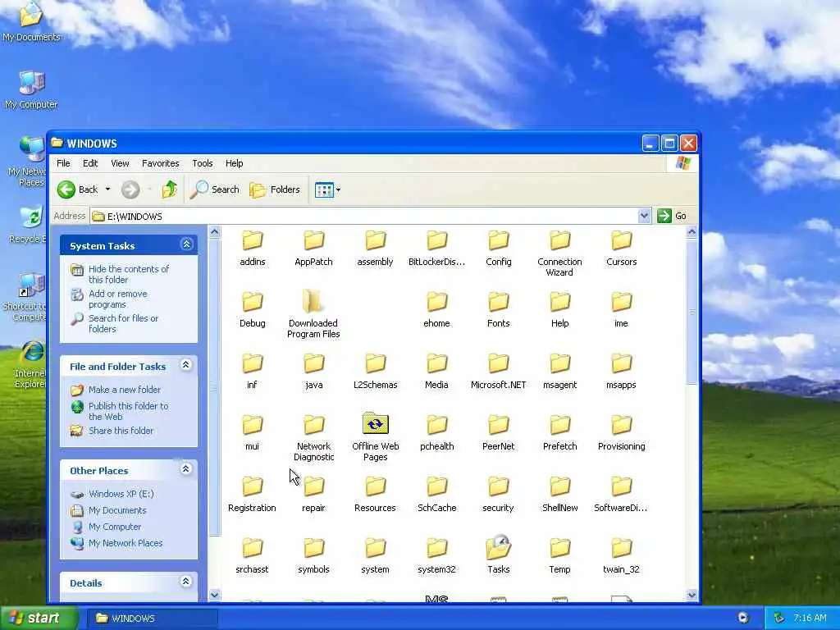Select the Microsoft.NET folder
840x630 pixels.
(499, 372)
